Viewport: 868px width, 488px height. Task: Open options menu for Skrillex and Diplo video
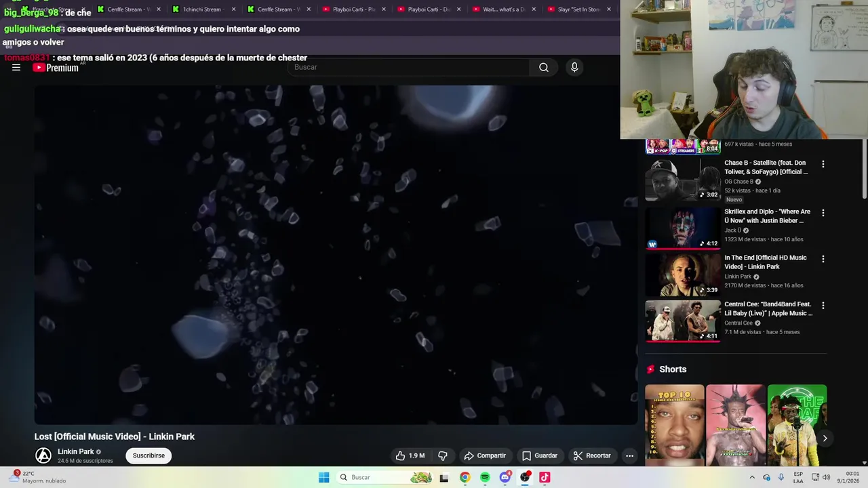tap(823, 213)
